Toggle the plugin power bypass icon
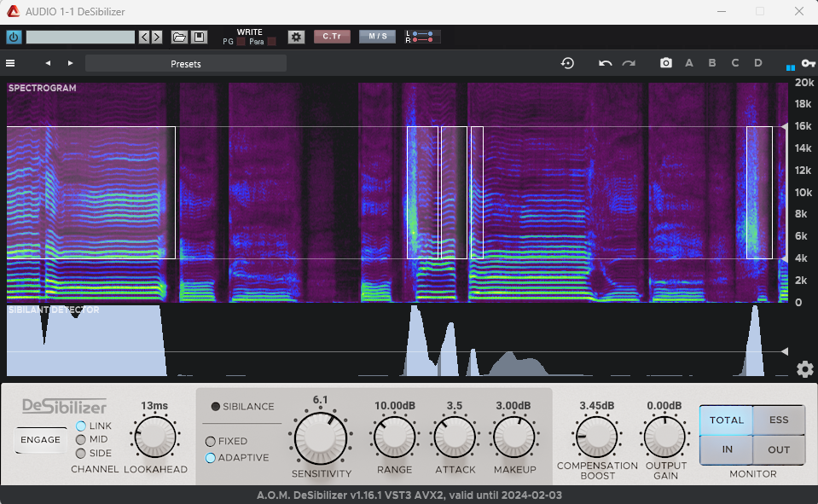 tap(14, 37)
